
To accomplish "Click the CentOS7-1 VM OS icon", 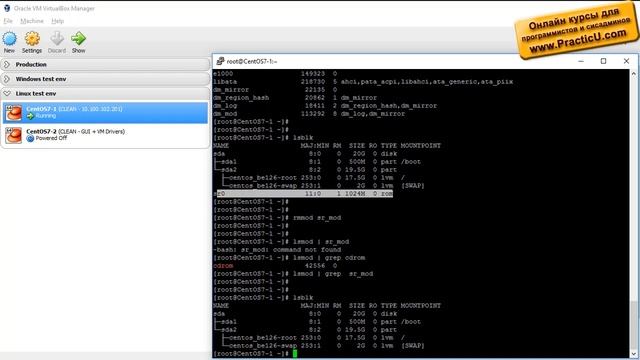I will tap(13, 113).
